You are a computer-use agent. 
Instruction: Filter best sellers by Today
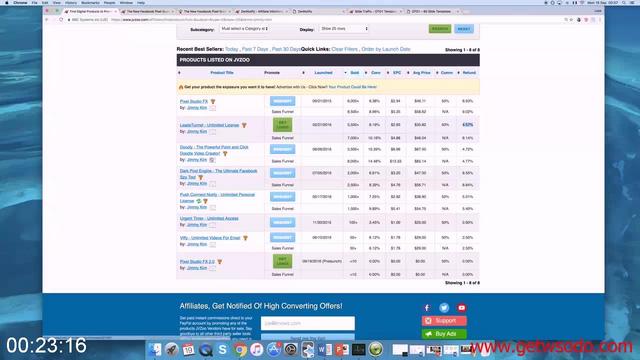click(x=231, y=49)
